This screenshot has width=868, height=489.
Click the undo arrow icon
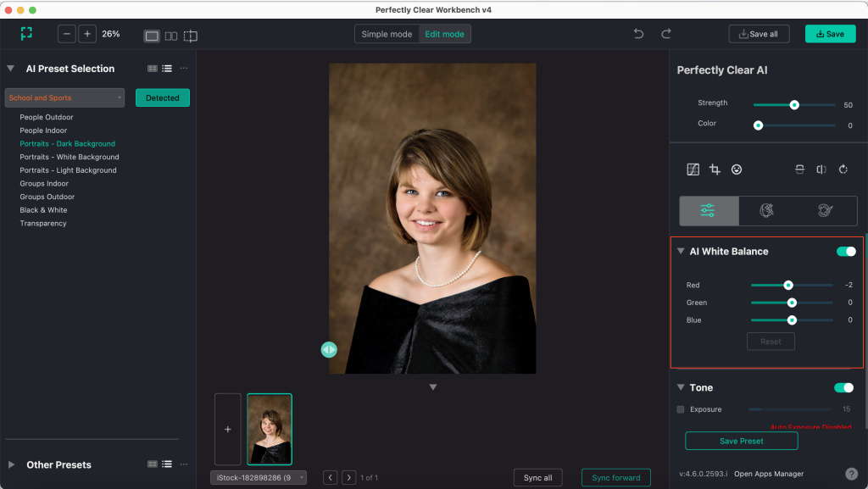point(638,34)
